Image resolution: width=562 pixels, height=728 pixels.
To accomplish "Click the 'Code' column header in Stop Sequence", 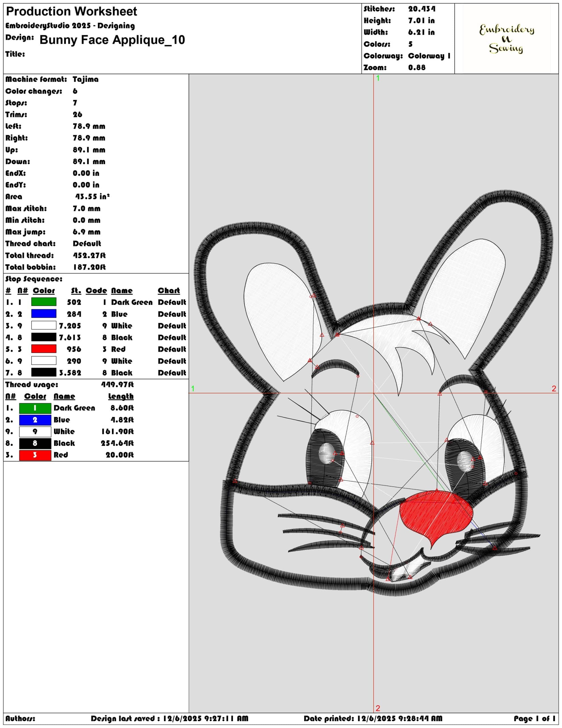I will pyautogui.click(x=96, y=291).
